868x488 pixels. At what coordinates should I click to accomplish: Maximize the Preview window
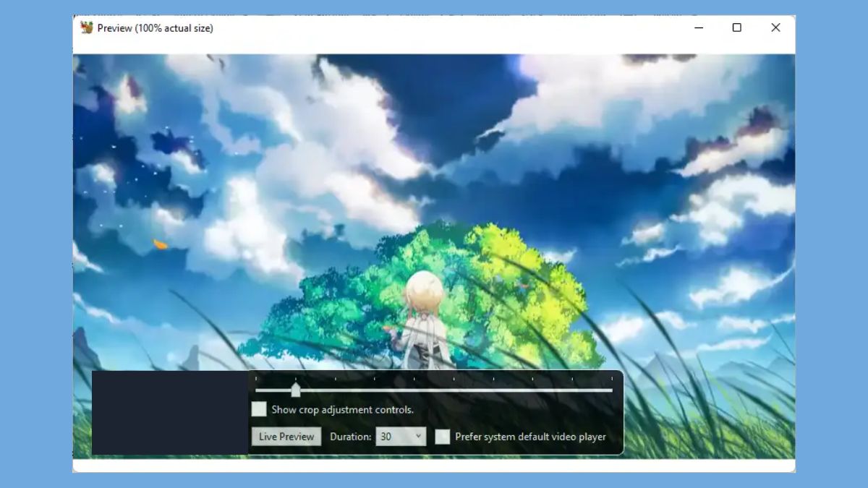[736, 27]
